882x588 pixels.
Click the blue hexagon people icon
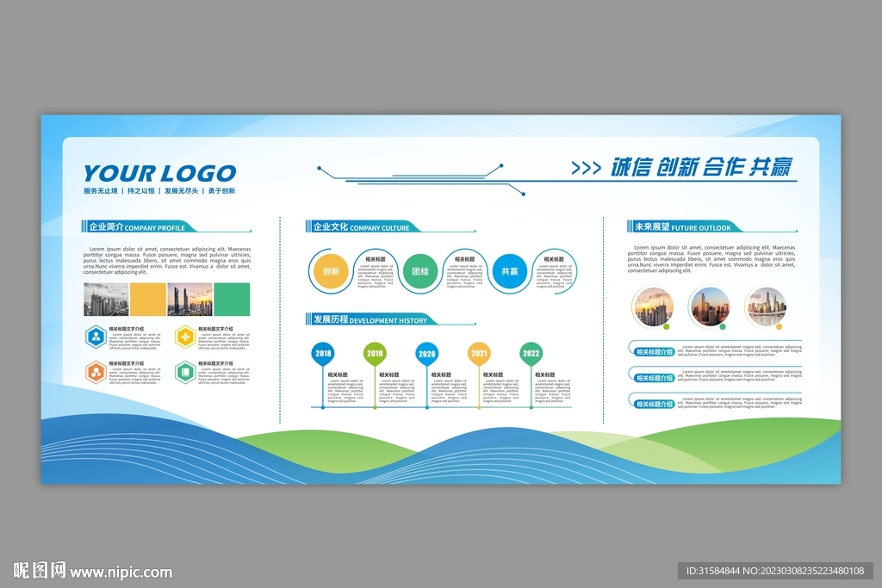coord(96,337)
